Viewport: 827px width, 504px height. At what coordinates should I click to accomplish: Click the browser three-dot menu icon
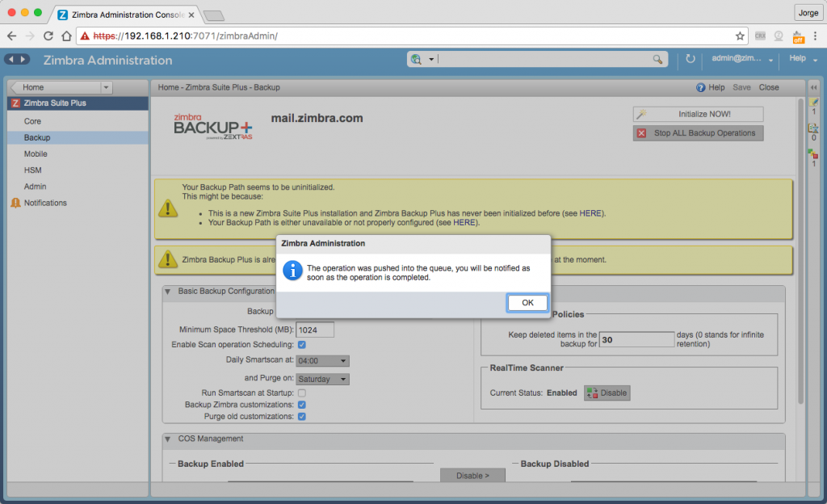(816, 36)
